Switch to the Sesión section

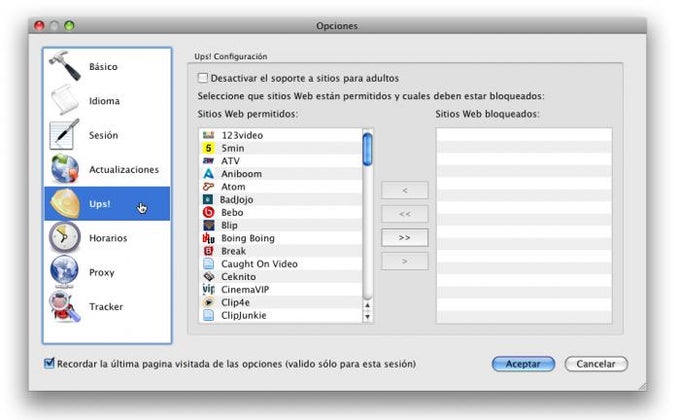[107, 134]
